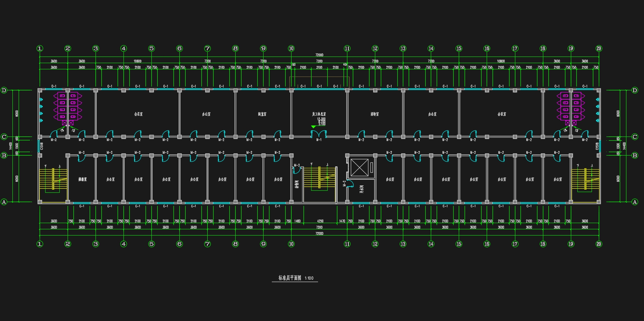Viewport: 644px width, 321px height.
Task: Click the 标准层平面图 drawing title
Action: pyautogui.click(x=290, y=278)
